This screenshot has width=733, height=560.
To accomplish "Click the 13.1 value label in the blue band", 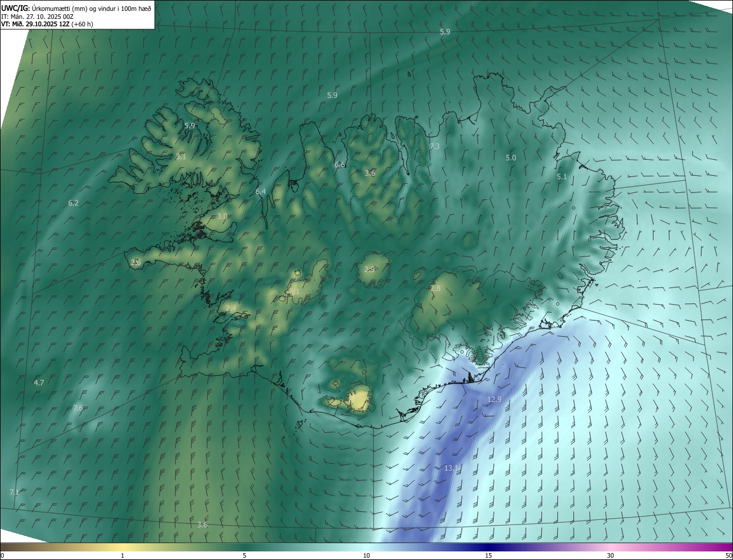I will [x=451, y=468].
